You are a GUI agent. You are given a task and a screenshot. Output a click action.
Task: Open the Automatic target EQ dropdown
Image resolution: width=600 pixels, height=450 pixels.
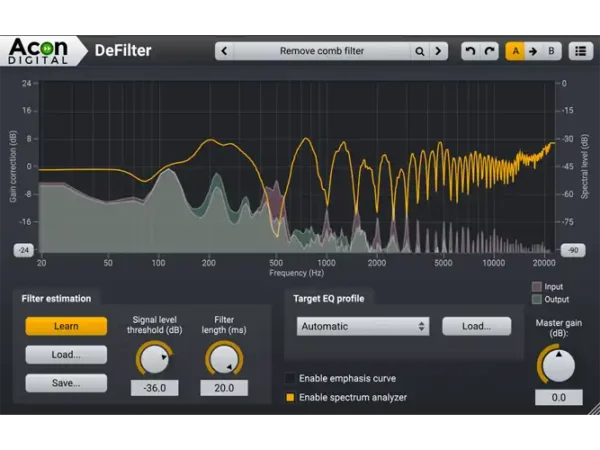[x=363, y=326]
